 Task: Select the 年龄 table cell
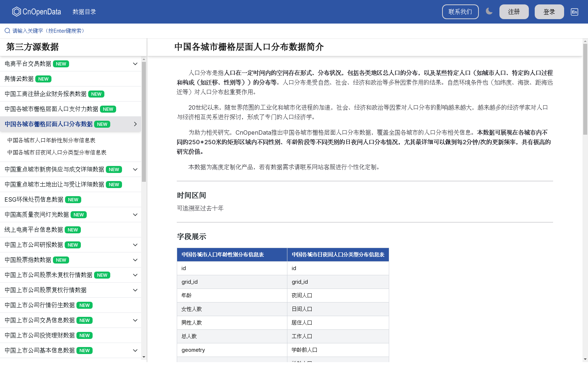[x=232, y=295]
